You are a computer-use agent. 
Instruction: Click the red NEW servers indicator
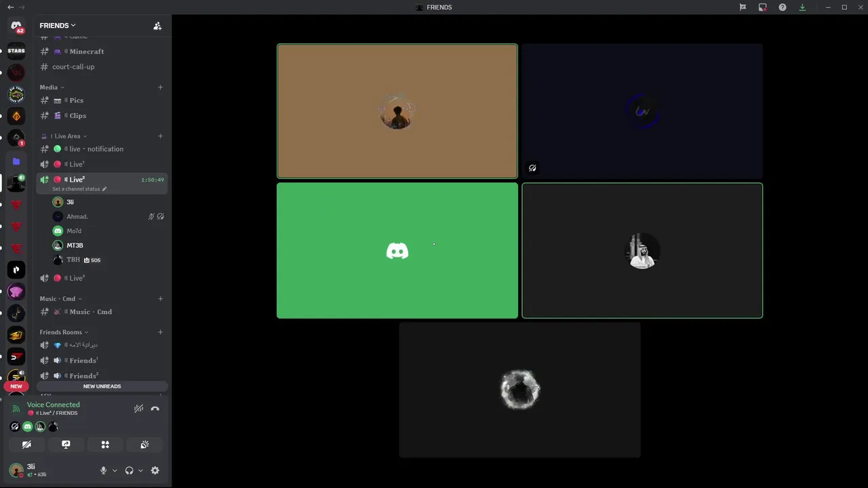point(16,386)
